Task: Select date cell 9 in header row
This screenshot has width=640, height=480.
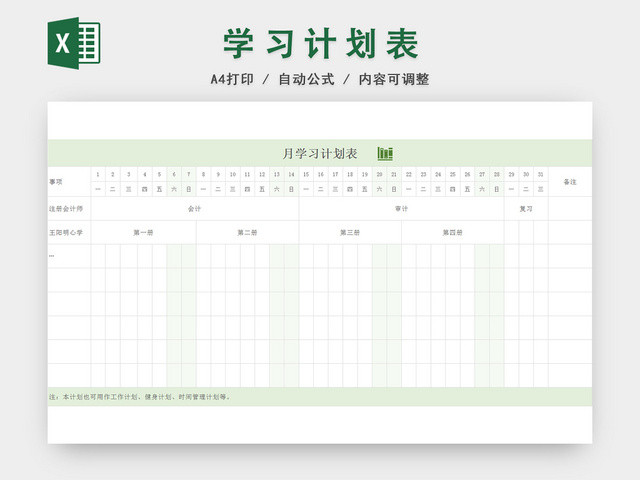Action: click(218, 174)
